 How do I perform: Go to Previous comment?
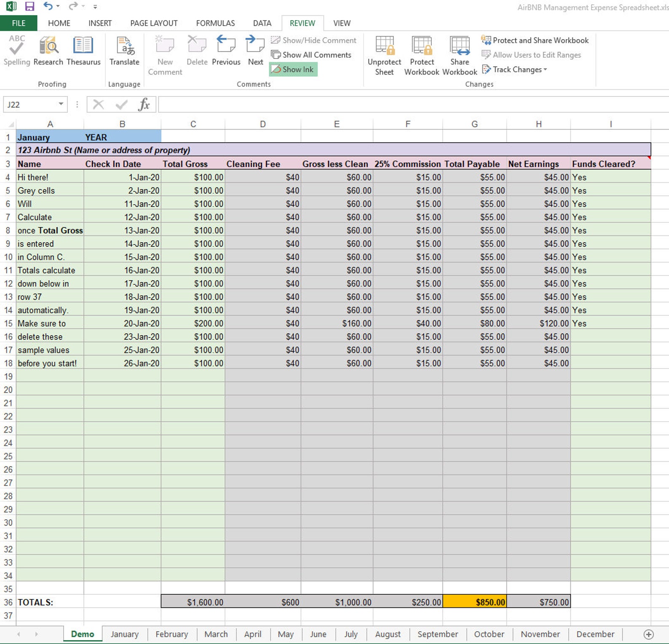tap(226, 51)
